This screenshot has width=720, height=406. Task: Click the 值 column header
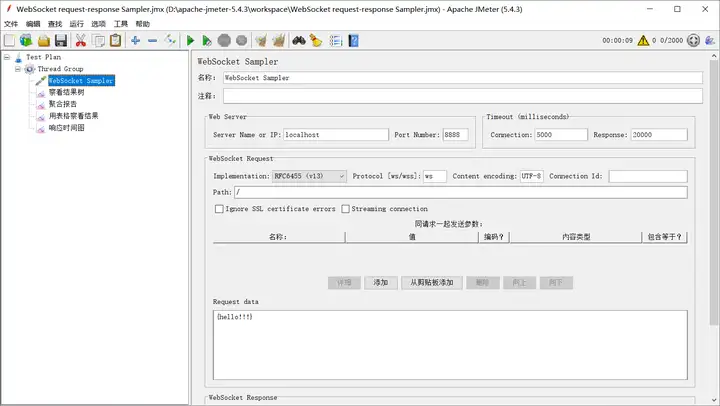tap(412, 237)
